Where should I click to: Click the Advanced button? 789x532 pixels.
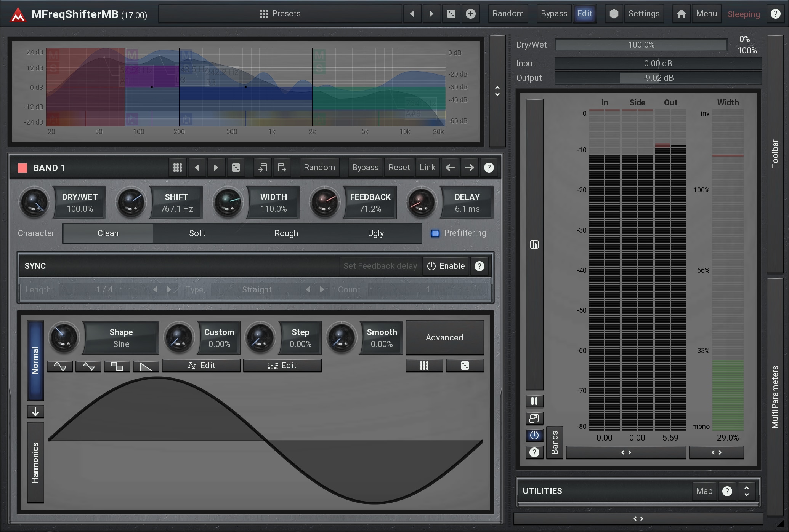pos(444,337)
